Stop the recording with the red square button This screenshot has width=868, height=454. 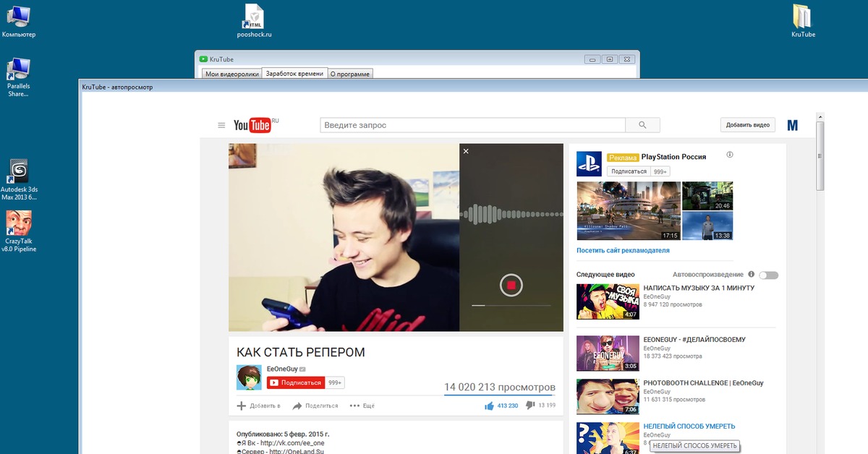511,285
